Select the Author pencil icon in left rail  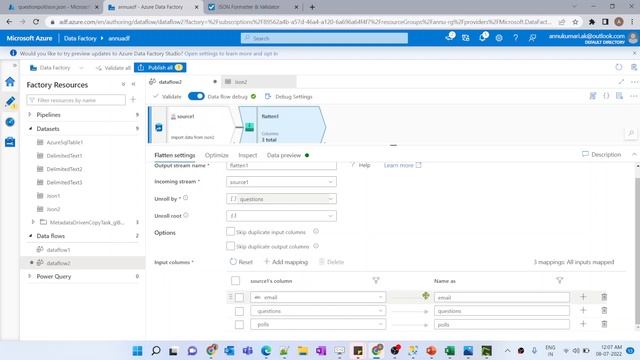click(x=10, y=102)
